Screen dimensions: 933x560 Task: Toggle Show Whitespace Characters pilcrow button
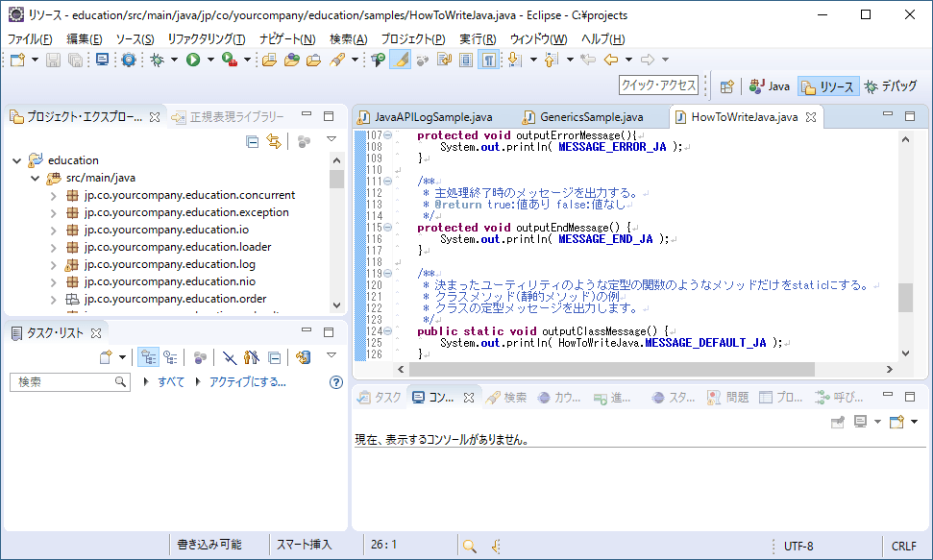(x=488, y=60)
